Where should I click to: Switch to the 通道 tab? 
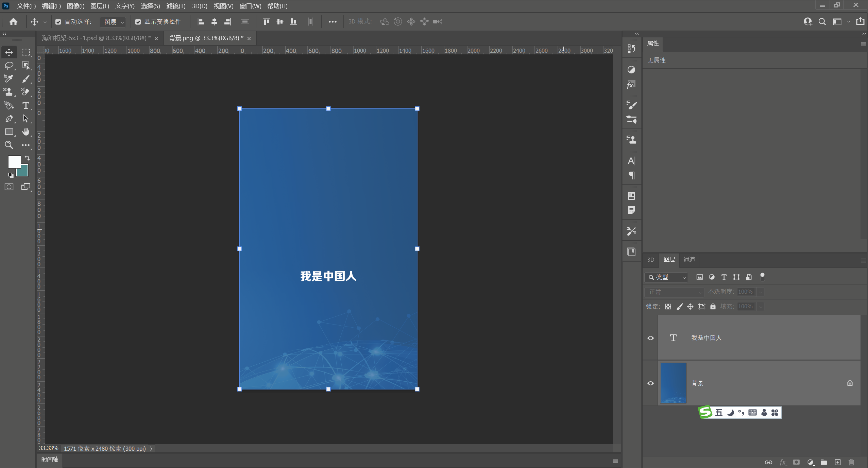click(x=689, y=260)
